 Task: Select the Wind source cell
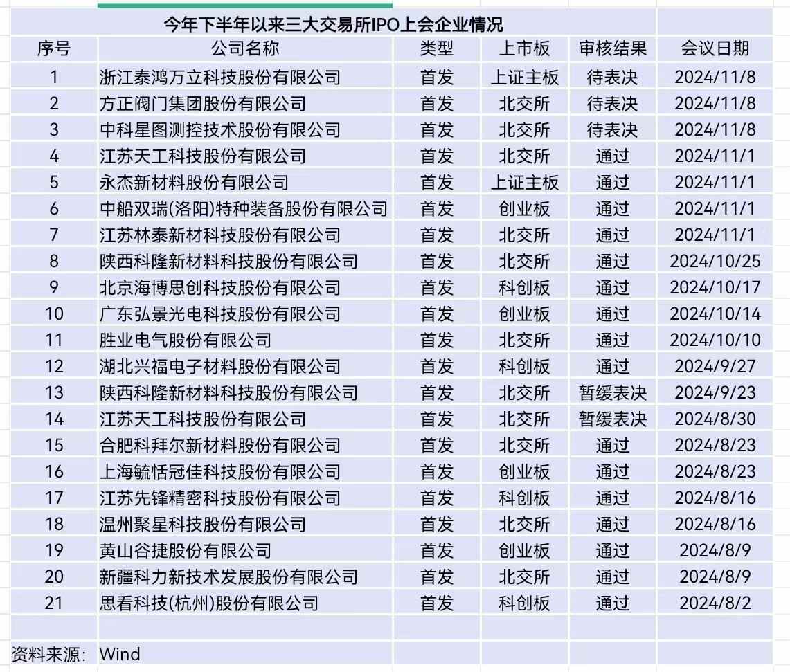point(245,654)
